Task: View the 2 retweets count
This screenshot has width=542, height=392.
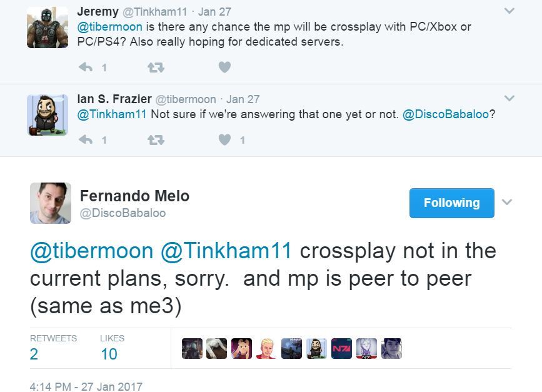Action: (x=34, y=354)
